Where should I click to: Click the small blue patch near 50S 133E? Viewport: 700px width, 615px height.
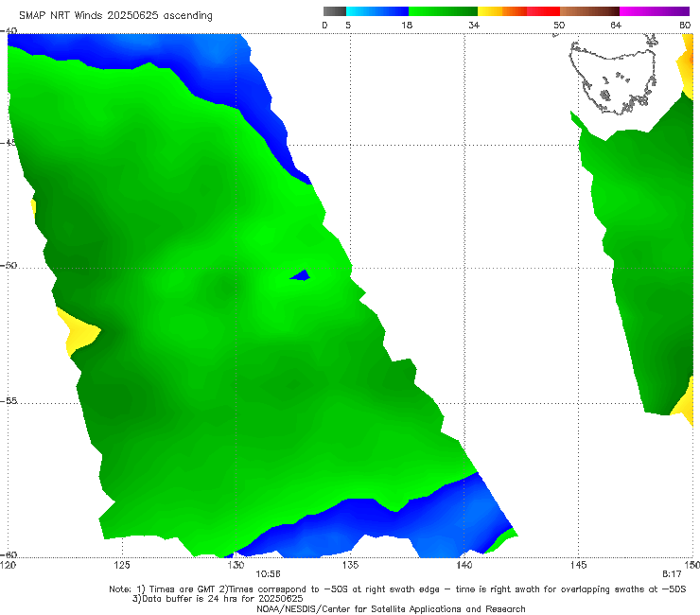point(301,275)
